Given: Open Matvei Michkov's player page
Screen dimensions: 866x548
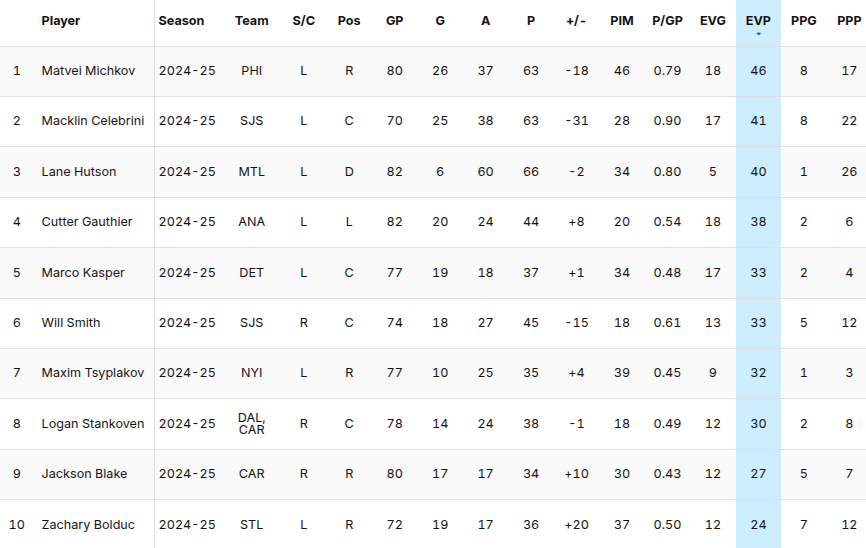Looking at the screenshot, I should 88,71.
